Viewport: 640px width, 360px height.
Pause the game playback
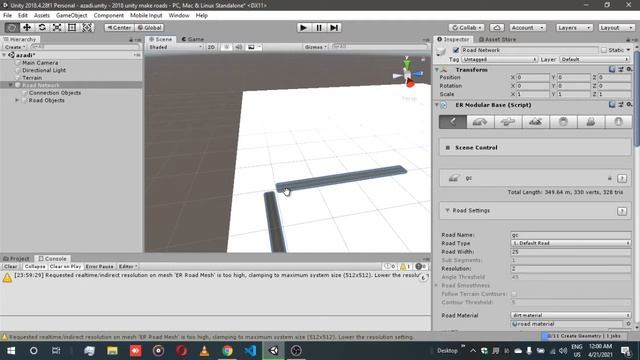point(319,27)
